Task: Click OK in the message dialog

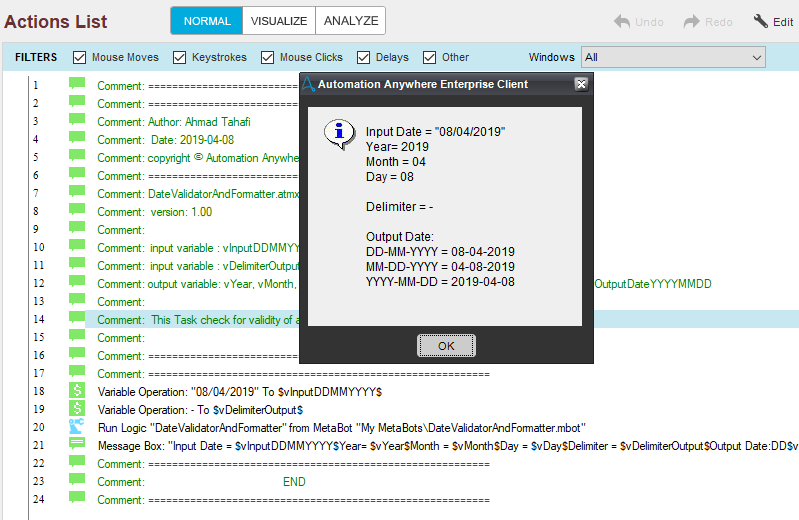Action: click(x=446, y=346)
